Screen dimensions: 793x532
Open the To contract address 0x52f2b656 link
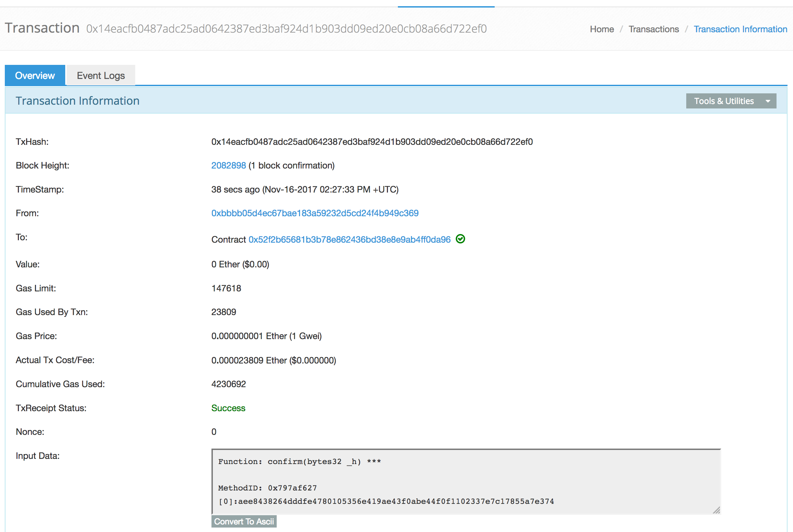[x=349, y=240]
